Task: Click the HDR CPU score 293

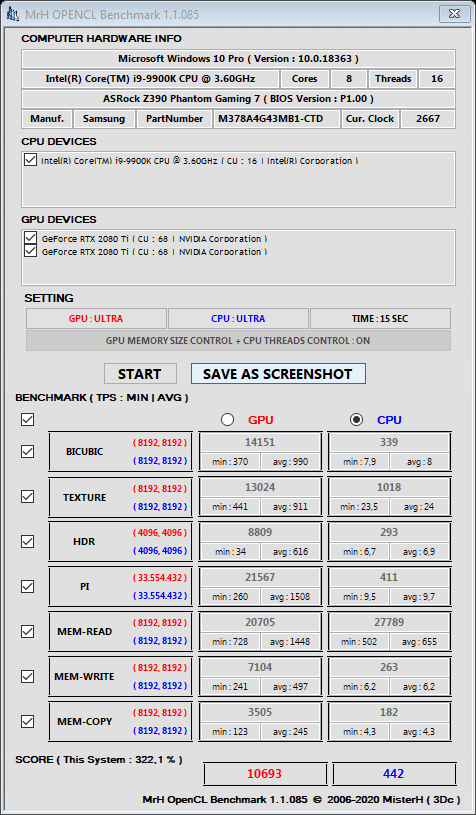Action: pos(389,532)
